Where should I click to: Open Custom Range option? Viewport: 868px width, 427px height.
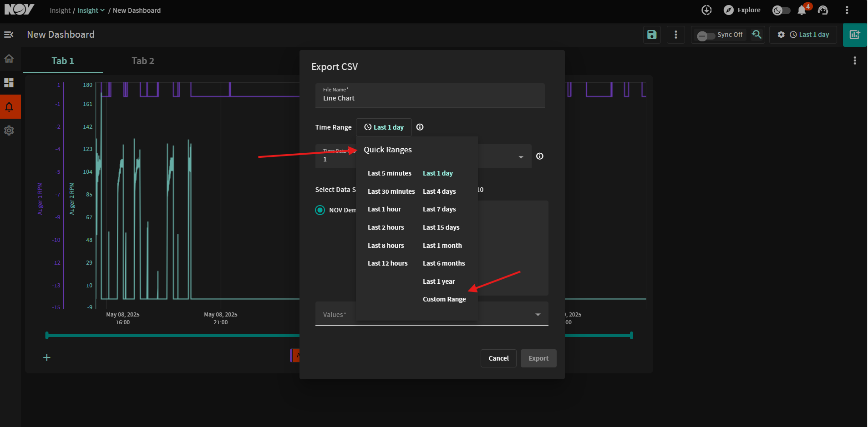point(444,299)
